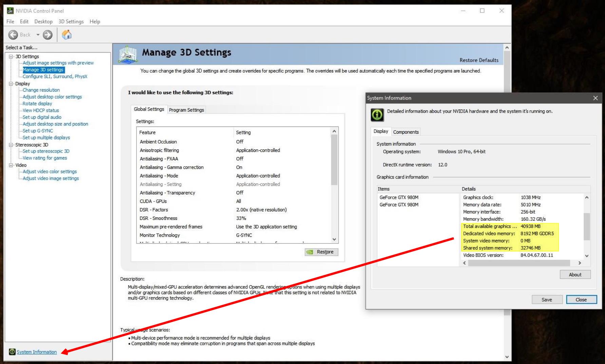Image resolution: width=605 pixels, height=364 pixels.
Task: Open Adjust desktop size and position
Action: [x=55, y=124]
